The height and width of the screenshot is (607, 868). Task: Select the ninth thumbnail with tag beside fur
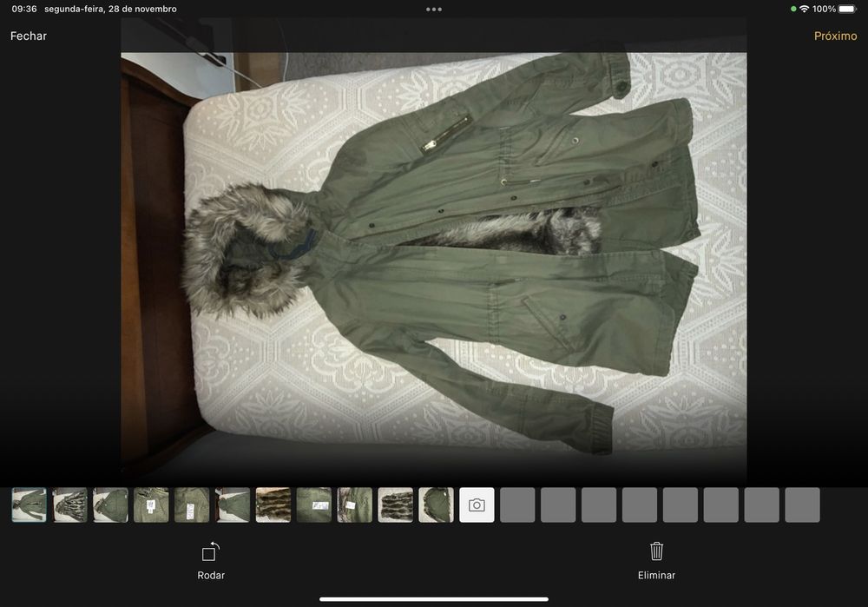[x=355, y=505]
